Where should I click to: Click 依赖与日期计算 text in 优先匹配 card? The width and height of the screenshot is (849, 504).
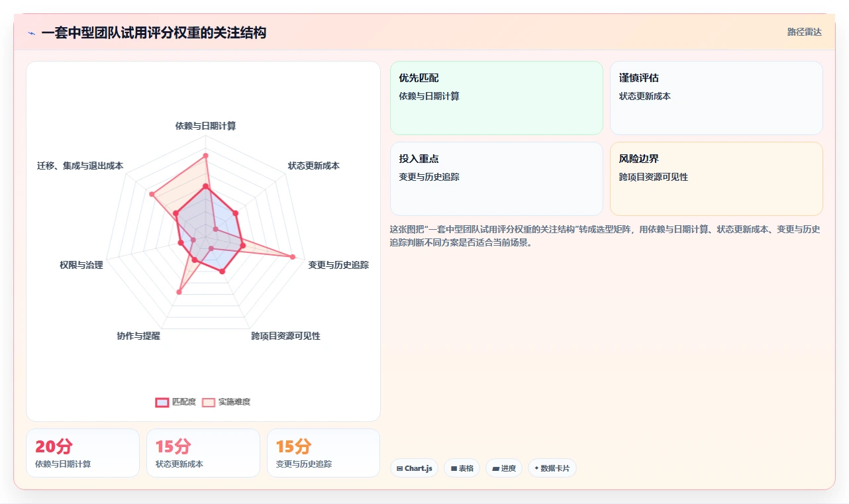(429, 96)
